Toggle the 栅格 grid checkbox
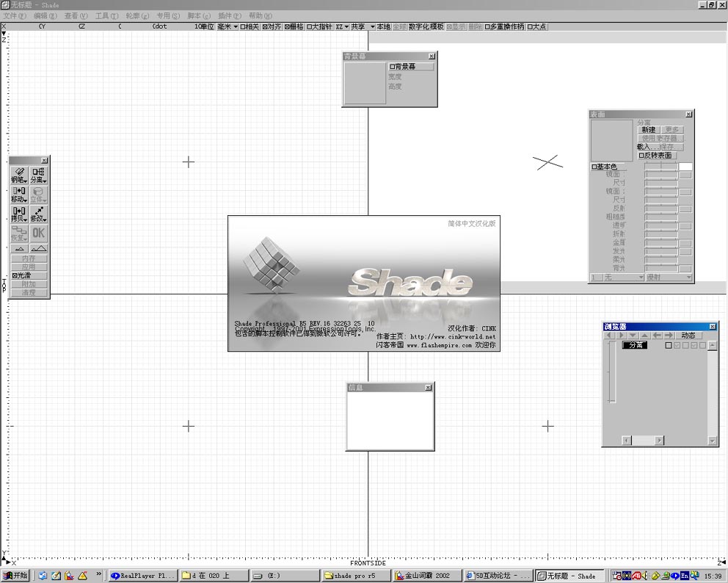The height and width of the screenshot is (583, 728). click(294, 27)
